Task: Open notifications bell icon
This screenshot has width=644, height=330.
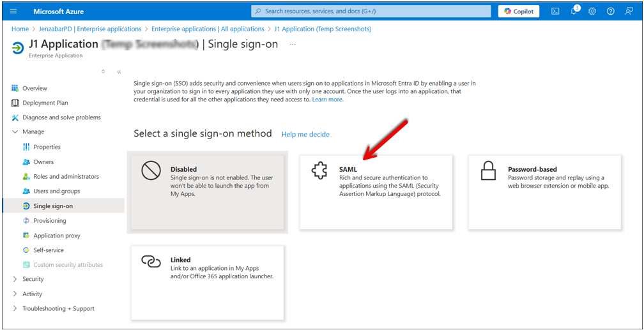Action: point(574,11)
